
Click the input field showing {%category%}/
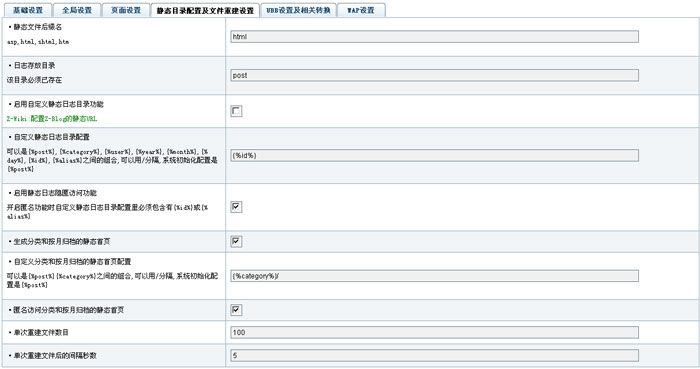(434, 276)
